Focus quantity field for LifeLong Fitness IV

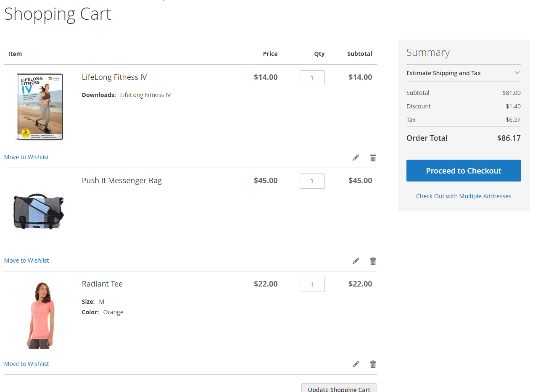click(312, 78)
